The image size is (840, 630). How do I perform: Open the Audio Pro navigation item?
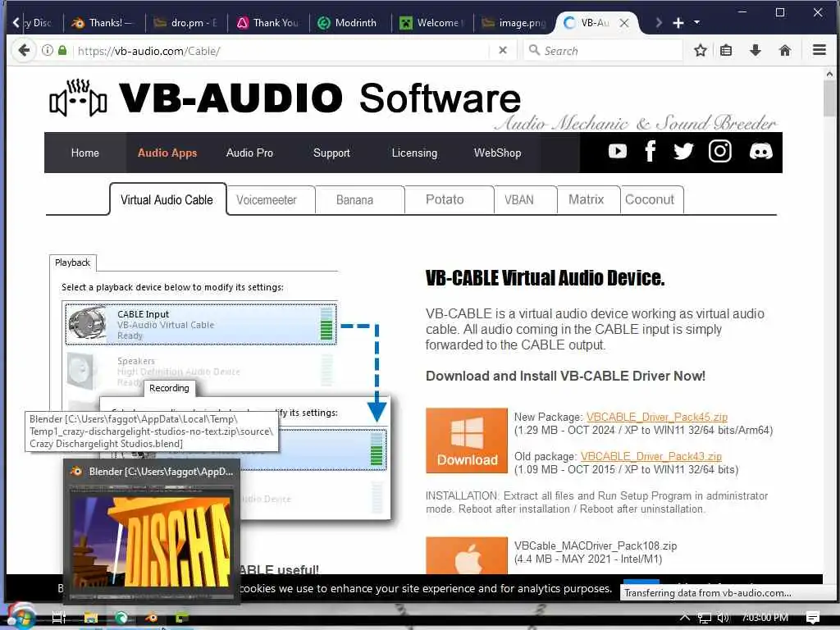[249, 153]
